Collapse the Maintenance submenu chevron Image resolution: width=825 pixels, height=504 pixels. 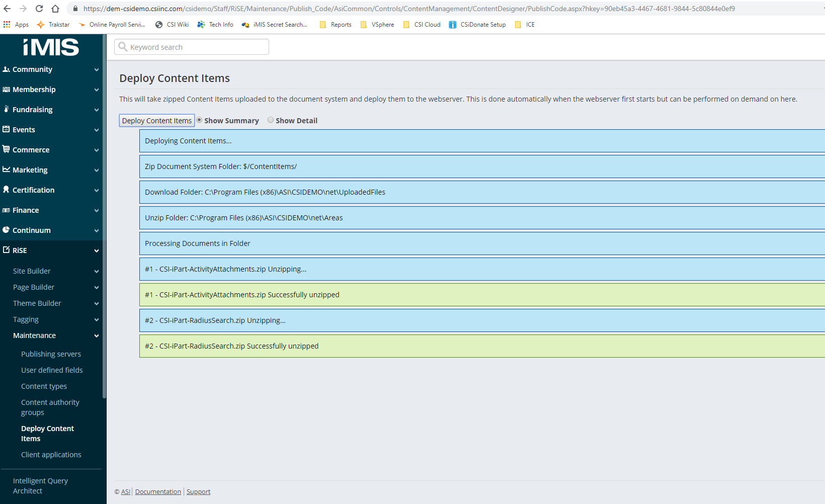[x=96, y=335]
